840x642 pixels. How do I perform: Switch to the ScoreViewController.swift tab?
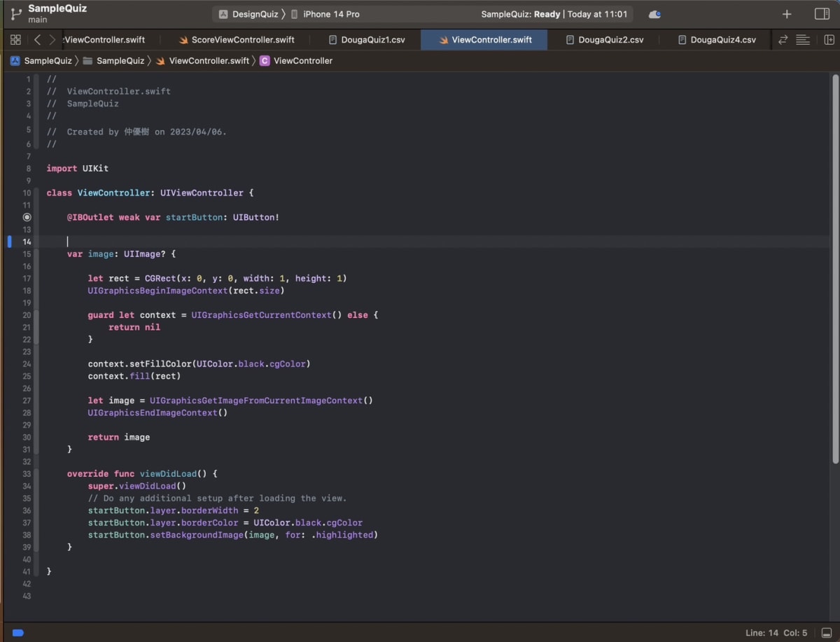[x=237, y=40]
